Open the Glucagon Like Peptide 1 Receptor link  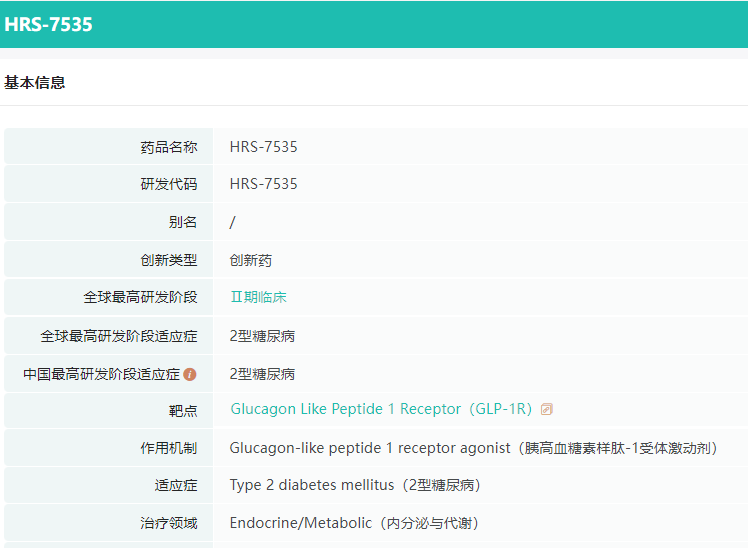pos(381,409)
